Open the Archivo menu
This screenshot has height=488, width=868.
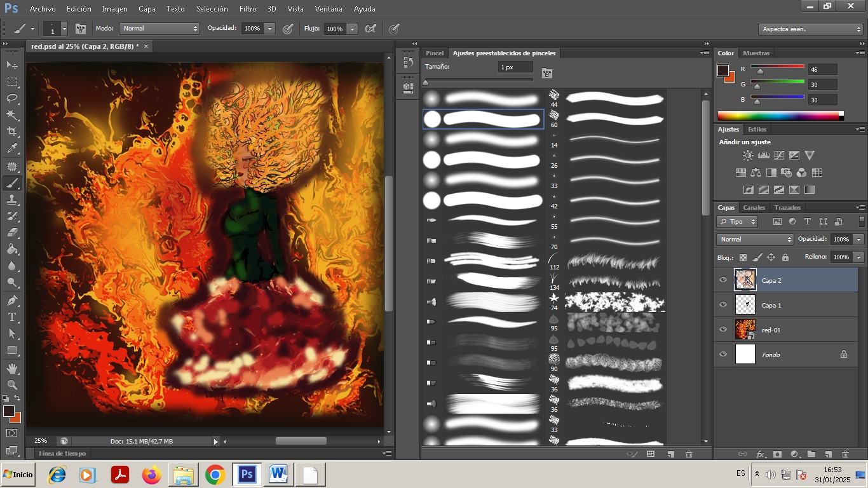pos(43,9)
